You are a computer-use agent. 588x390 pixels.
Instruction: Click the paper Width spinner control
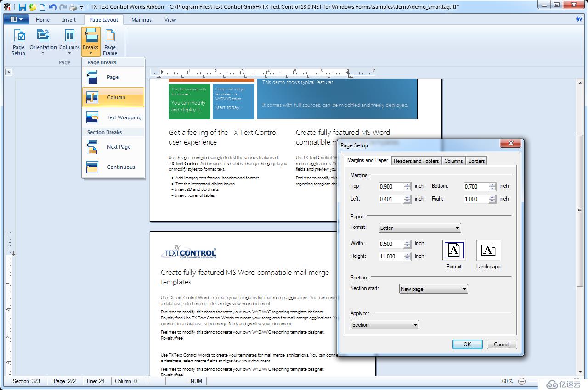[407, 244]
